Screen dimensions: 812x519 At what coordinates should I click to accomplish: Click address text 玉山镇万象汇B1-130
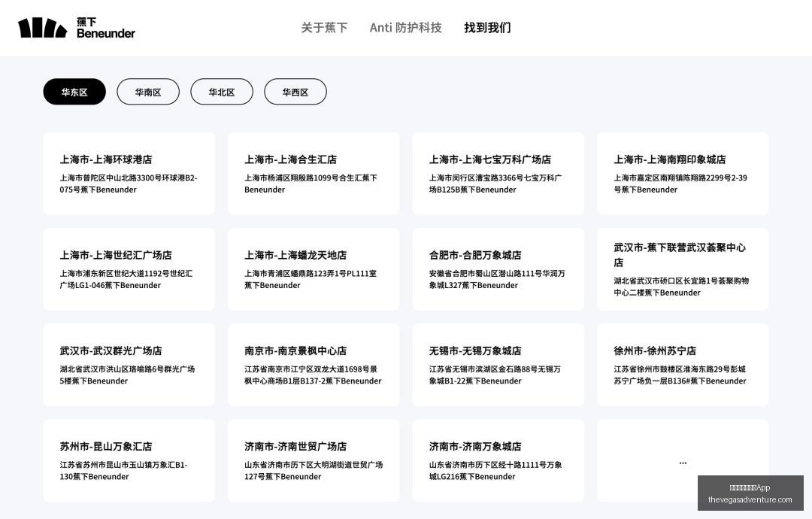pyautogui.click(x=123, y=471)
